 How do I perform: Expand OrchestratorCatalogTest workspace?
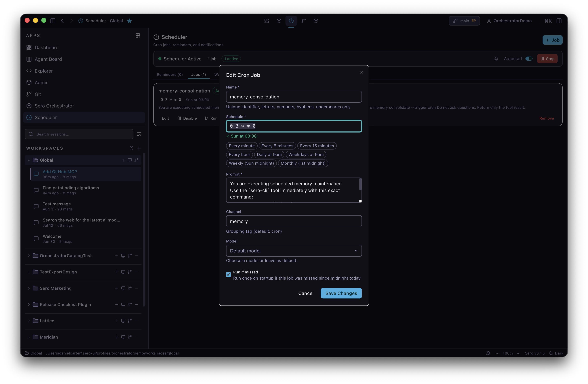click(29, 256)
